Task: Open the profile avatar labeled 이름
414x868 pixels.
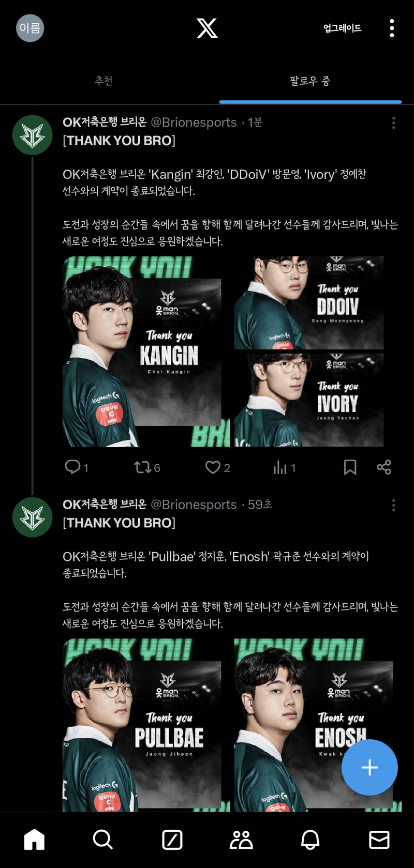Action: (x=30, y=28)
